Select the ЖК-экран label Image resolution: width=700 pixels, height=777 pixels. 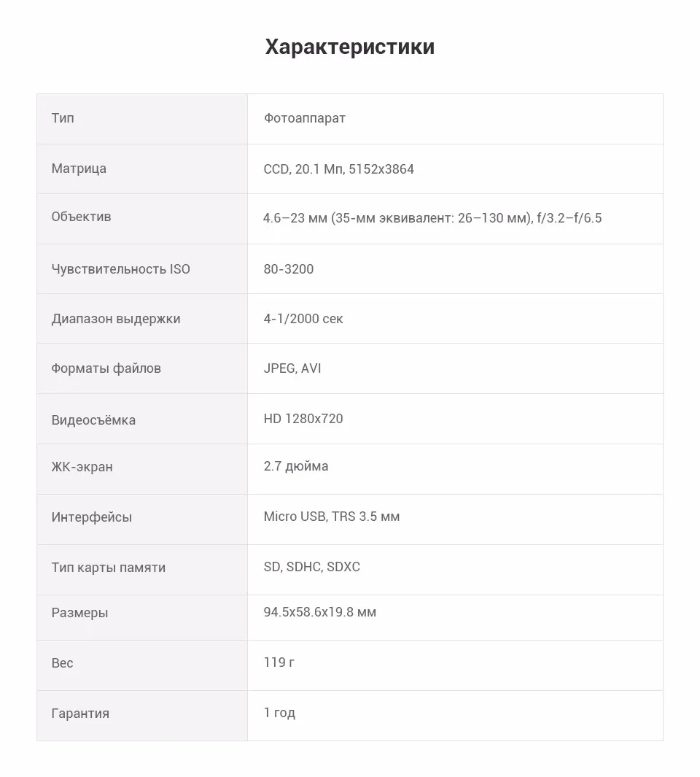tap(82, 467)
